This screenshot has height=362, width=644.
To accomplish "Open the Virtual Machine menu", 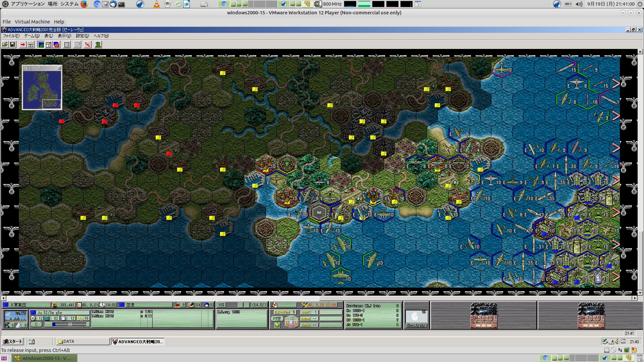I will (32, 22).
